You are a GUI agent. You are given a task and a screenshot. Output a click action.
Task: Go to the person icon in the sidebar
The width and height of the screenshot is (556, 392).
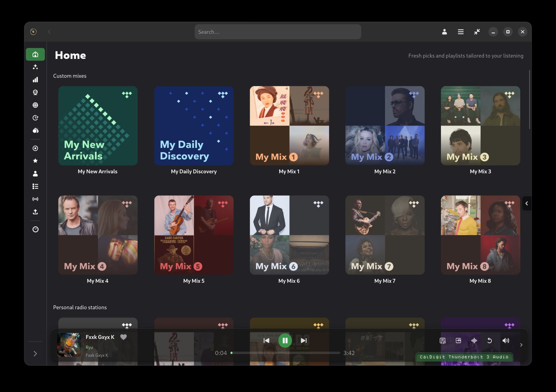tap(35, 174)
